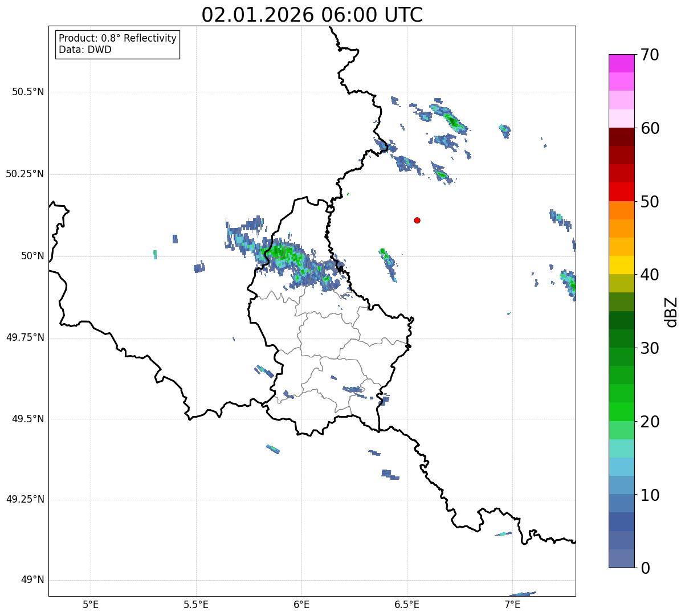The height and width of the screenshot is (616, 685).
Task: Click the 50°N latitude label
Action: pos(32,256)
